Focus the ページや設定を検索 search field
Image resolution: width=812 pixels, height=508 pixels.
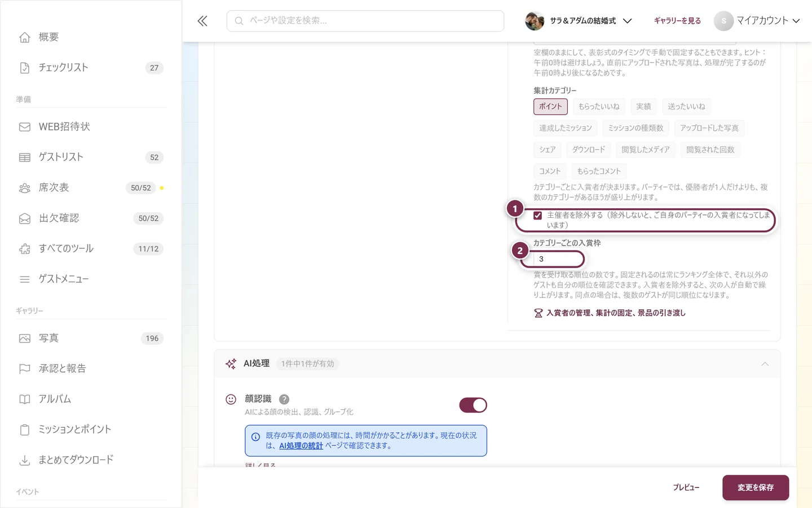pos(365,21)
